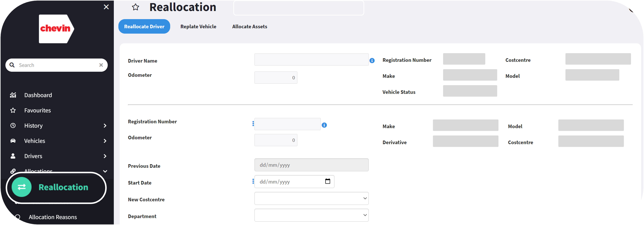Click the Vehicle Status display box
644x225 pixels.
tap(470, 91)
